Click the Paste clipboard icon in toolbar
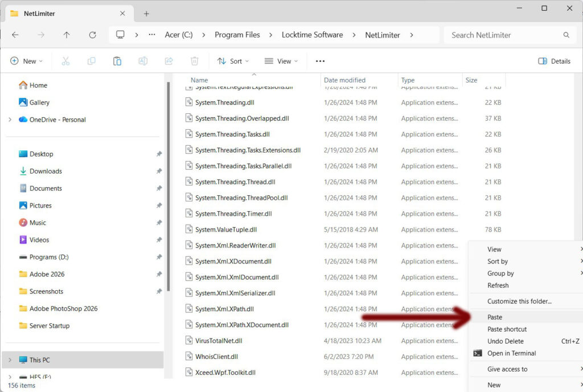 pos(117,61)
